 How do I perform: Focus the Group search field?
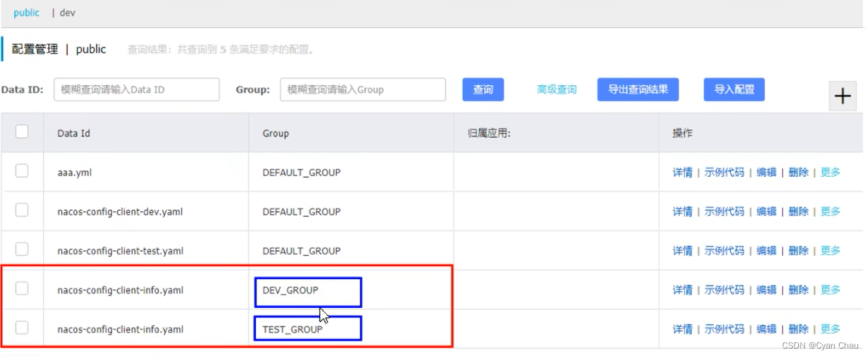[363, 90]
